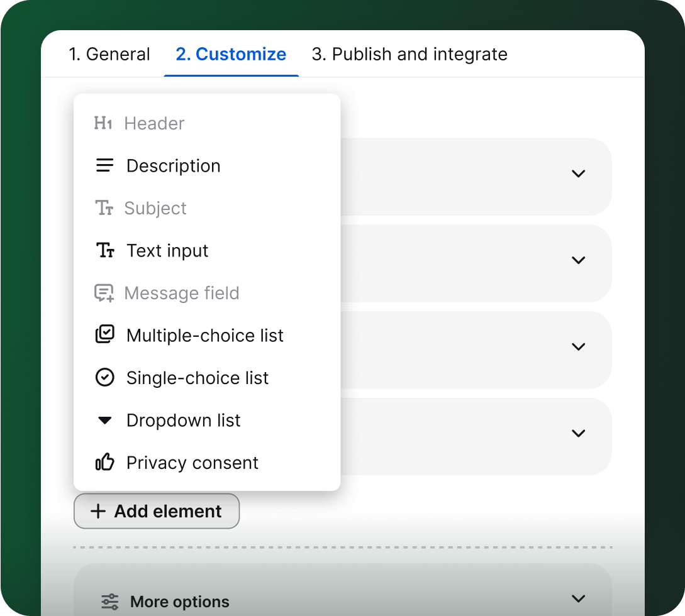Switch to the General tab
This screenshot has width=685, height=616.
tap(109, 54)
